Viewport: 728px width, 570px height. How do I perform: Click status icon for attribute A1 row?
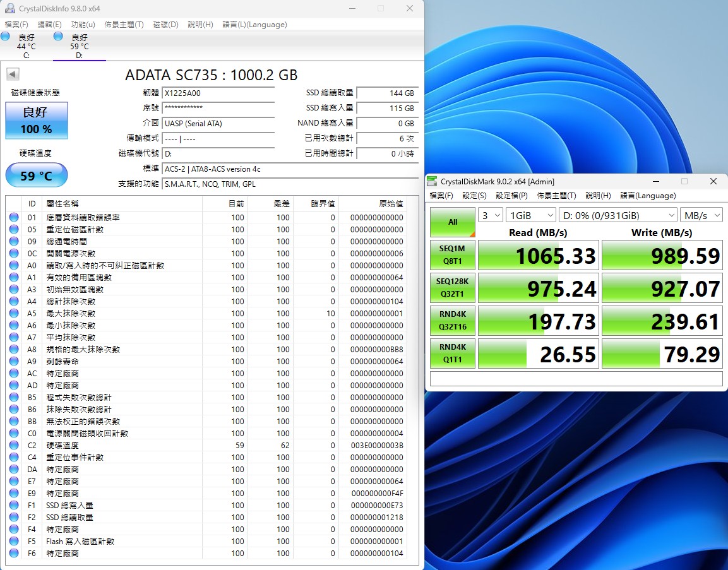(14, 277)
